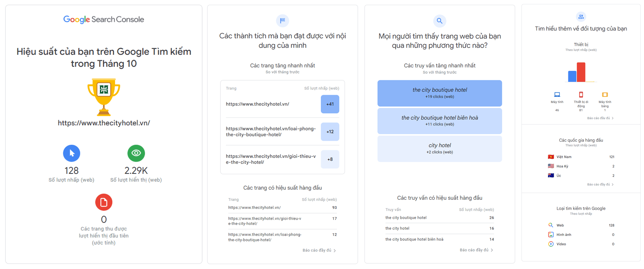Click the Video search type icon

pyautogui.click(x=551, y=244)
